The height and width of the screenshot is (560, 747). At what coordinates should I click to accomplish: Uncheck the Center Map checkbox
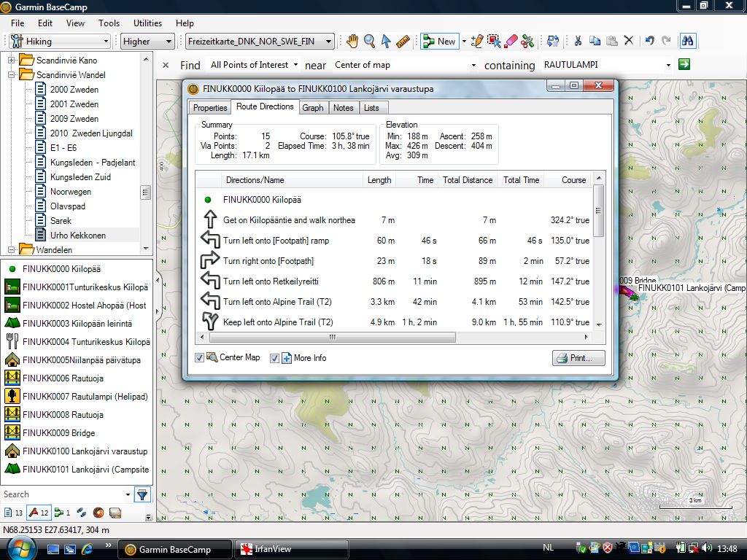[x=200, y=358]
